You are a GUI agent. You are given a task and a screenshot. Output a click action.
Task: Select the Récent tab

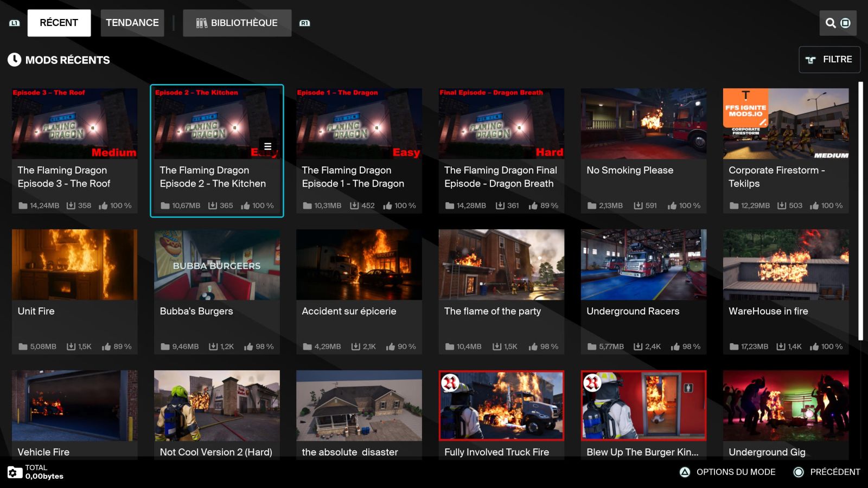[59, 23]
